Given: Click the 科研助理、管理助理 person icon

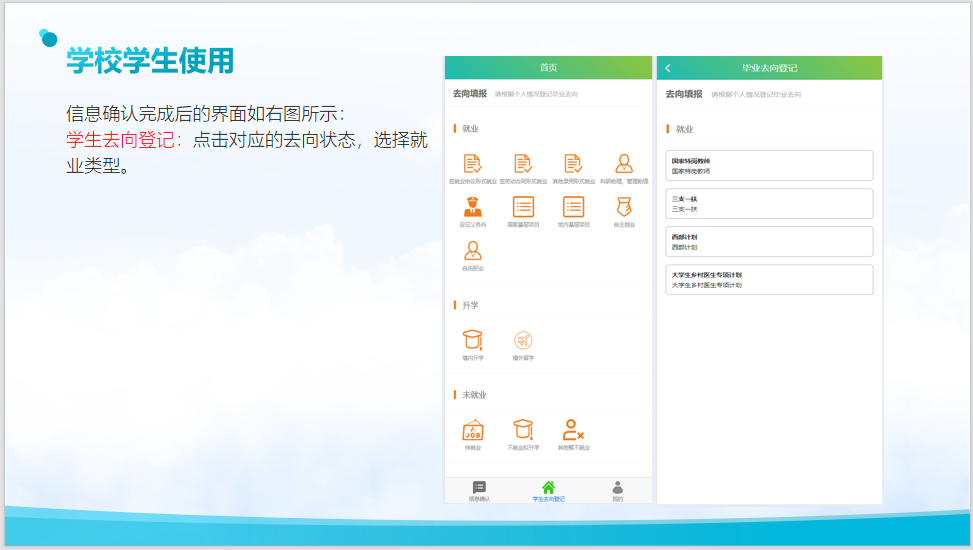Looking at the screenshot, I should pyautogui.click(x=624, y=164).
